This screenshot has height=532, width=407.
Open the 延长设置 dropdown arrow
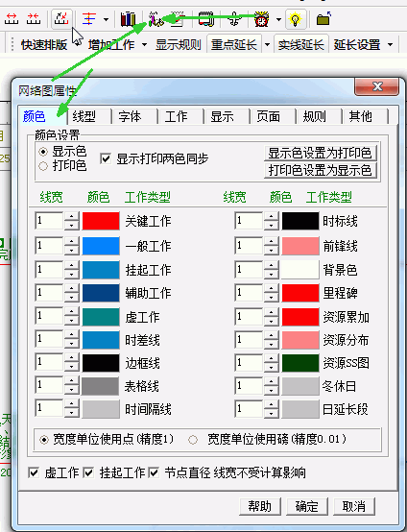click(390, 45)
